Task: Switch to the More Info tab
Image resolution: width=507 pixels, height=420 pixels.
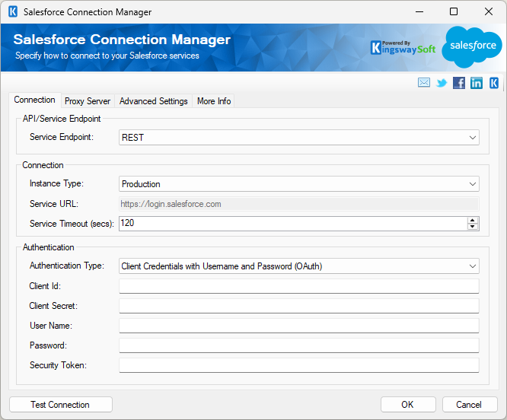Action: click(x=214, y=101)
